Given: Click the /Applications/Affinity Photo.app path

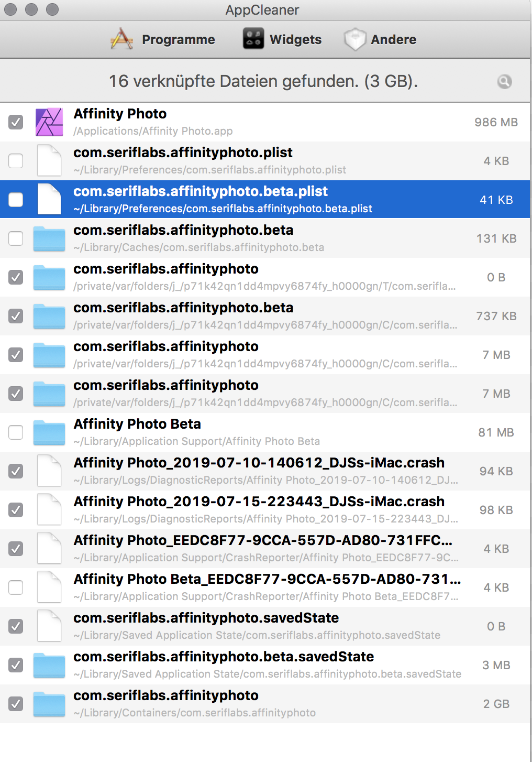Looking at the screenshot, I should click(x=153, y=131).
